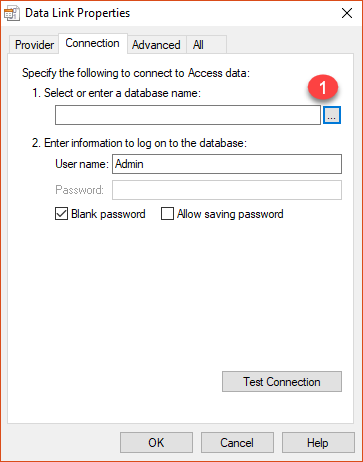This screenshot has height=462, width=363.
Task: Select the Connection tab
Action: pyautogui.click(x=93, y=43)
